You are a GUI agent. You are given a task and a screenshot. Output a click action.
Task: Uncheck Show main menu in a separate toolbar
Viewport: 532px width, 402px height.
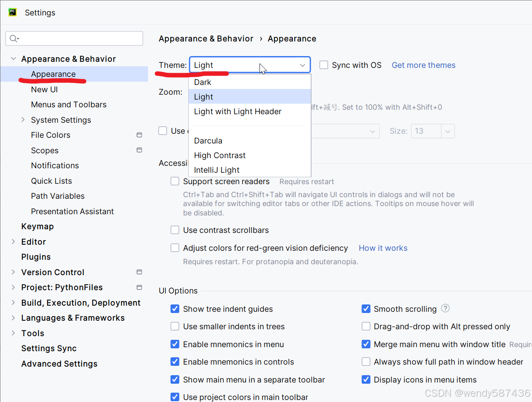[175, 380]
